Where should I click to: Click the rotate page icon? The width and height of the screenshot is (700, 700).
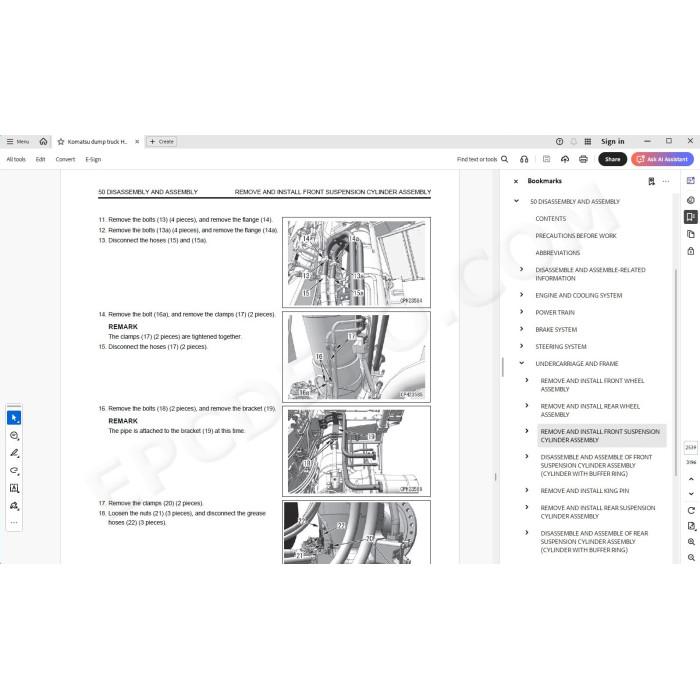pos(691,510)
